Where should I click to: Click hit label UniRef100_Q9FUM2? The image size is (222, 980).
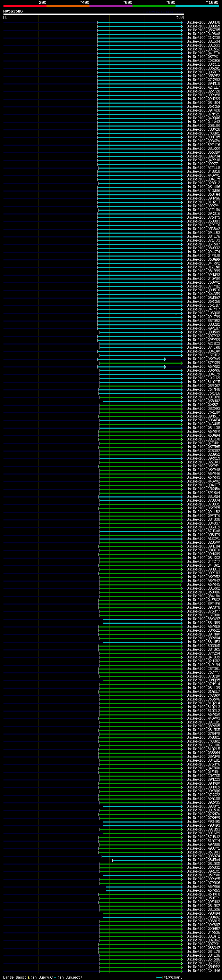click(x=203, y=902)
